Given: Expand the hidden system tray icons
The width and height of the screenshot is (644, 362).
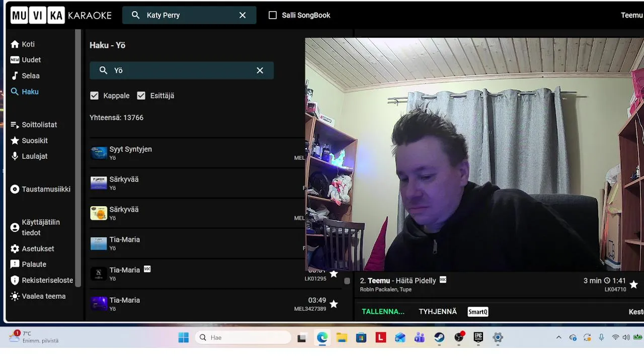Looking at the screenshot, I should coord(558,337).
